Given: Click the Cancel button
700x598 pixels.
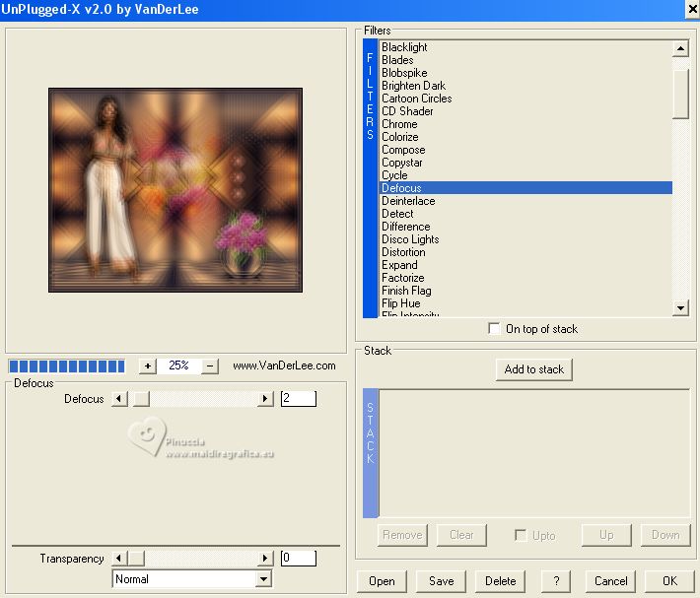Looking at the screenshot, I should [x=610, y=581].
